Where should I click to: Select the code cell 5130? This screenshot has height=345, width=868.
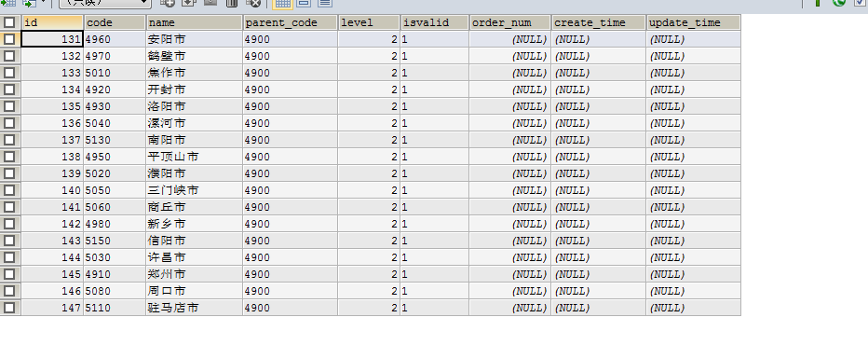(x=115, y=140)
